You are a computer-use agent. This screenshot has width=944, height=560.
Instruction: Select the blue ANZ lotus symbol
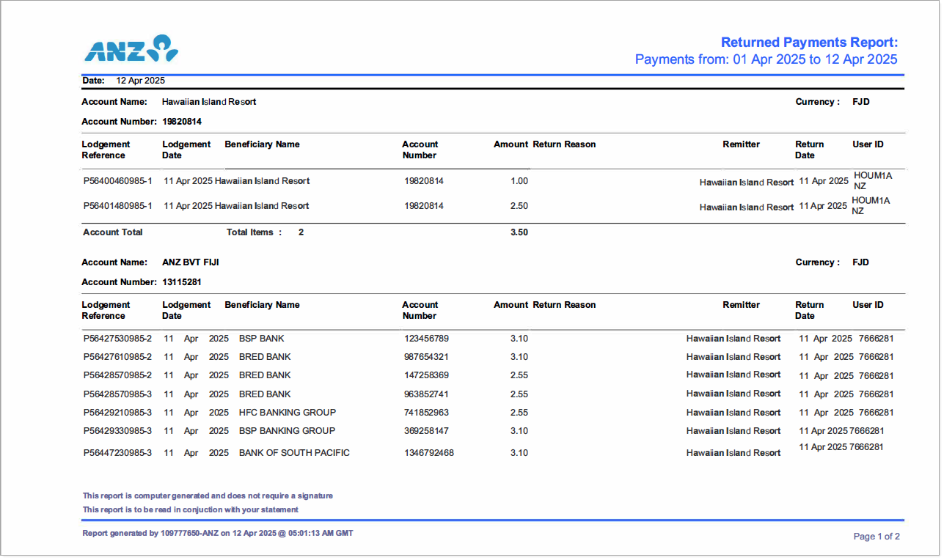click(164, 48)
